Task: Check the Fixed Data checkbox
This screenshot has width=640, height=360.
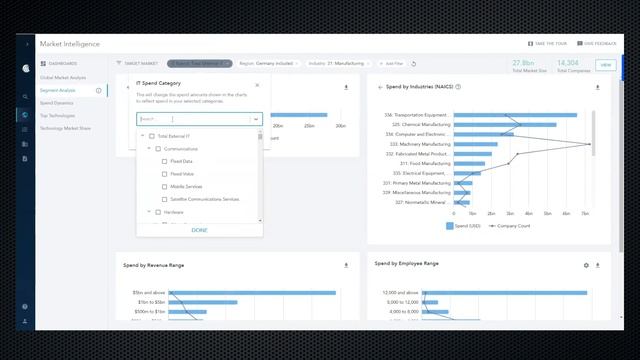Action: (x=164, y=161)
